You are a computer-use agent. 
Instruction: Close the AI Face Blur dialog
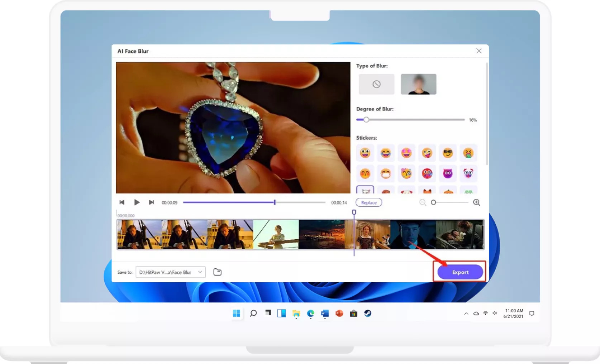pyautogui.click(x=479, y=51)
